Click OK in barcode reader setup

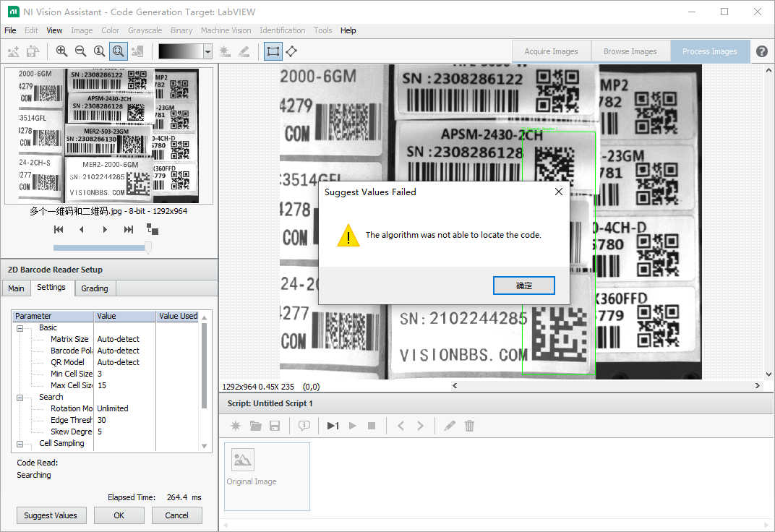119,515
